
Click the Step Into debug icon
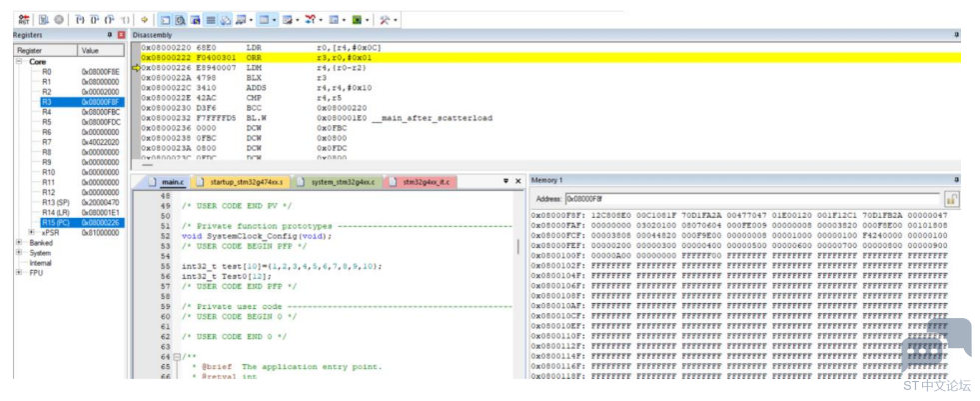click(79, 20)
